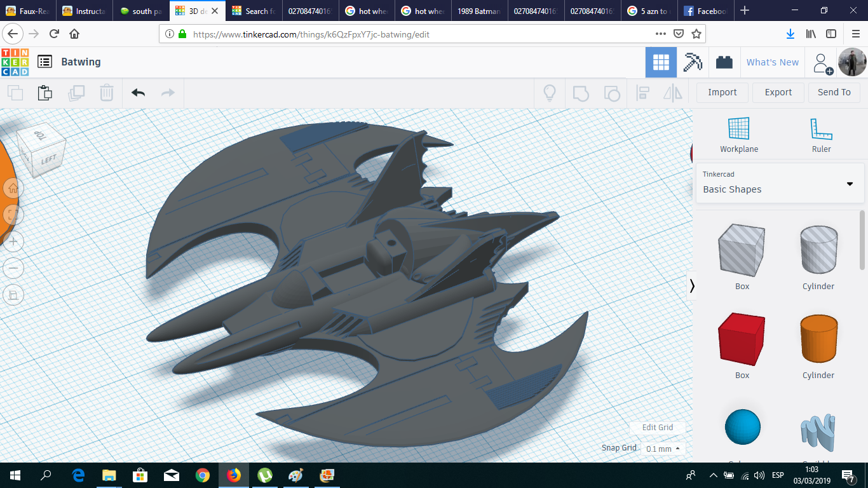Viewport: 868px width, 488px height.
Task: Select the red Box shape
Action: click(x=742, y=339)
